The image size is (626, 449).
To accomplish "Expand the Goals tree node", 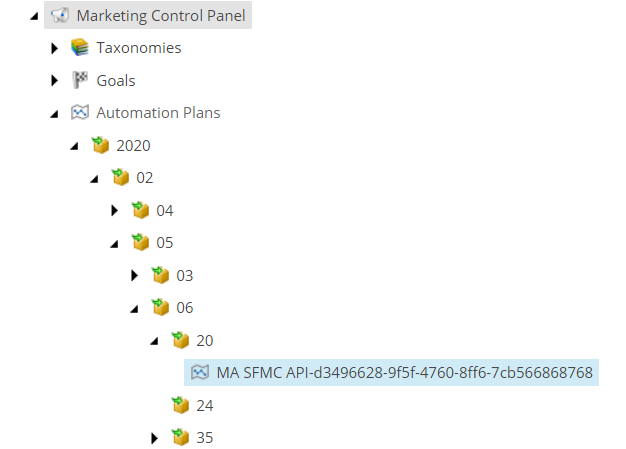I will pos(55,80).
